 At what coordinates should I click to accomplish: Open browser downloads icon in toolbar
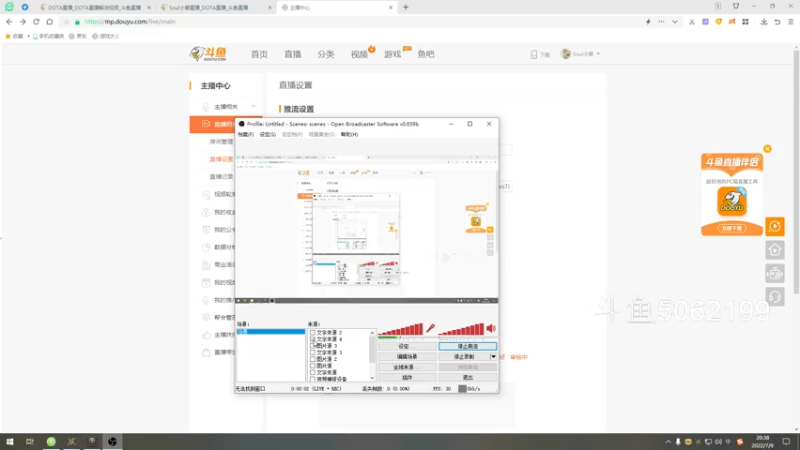point(764,22)
